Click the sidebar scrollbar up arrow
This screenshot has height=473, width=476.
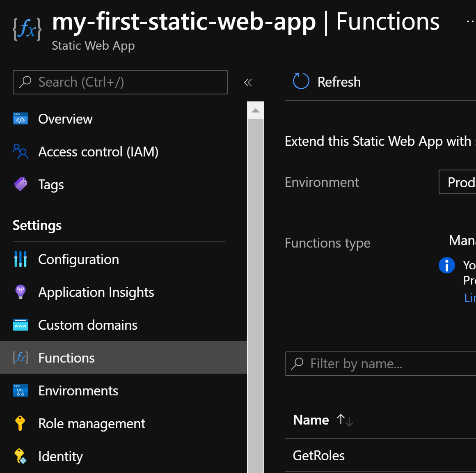coord(256,110)
